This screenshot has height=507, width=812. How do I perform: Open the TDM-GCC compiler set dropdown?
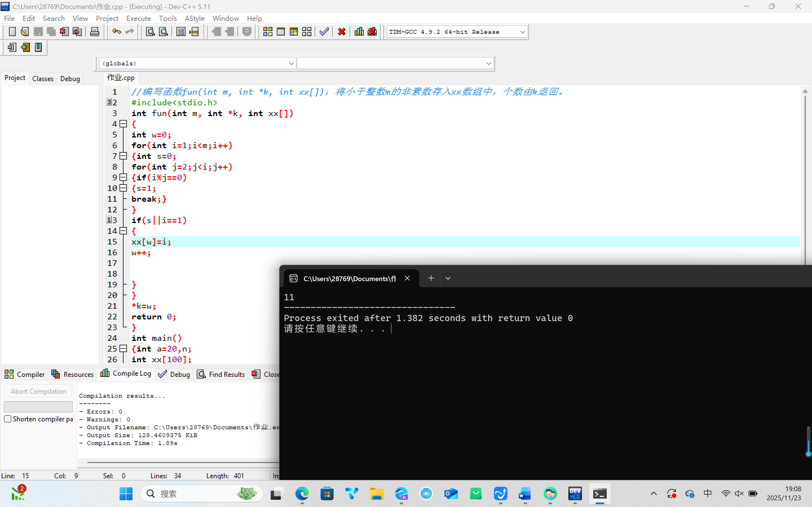coord(522,32)
